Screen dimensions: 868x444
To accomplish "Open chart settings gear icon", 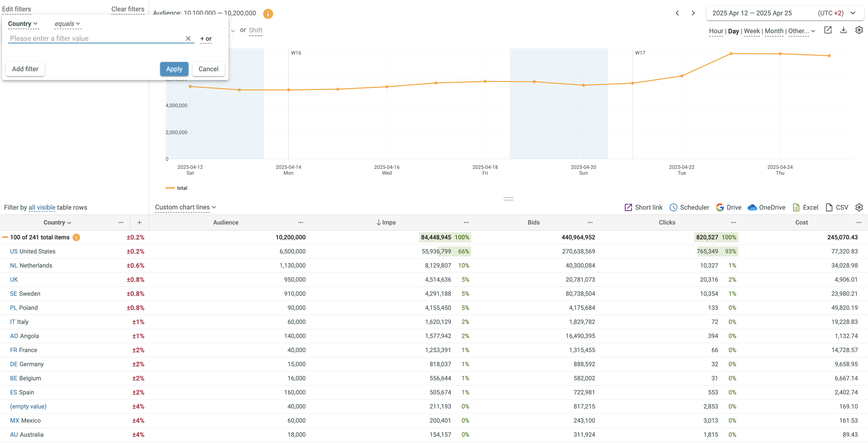I will tap(859, 30).
